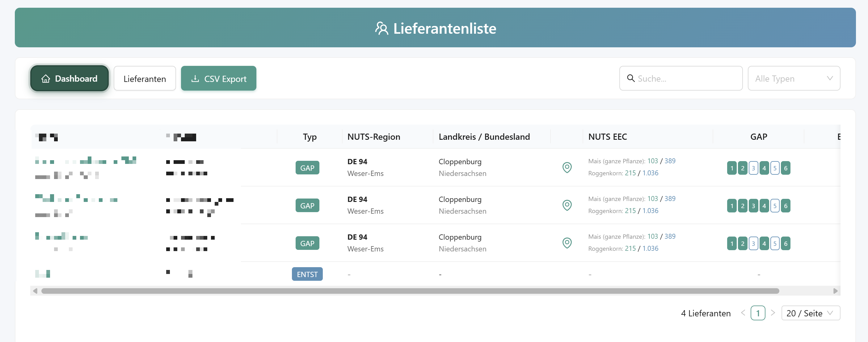The image size is (868, 342).
Task: Click the download icon on the CSV Export button
Action: click(196, 78)
